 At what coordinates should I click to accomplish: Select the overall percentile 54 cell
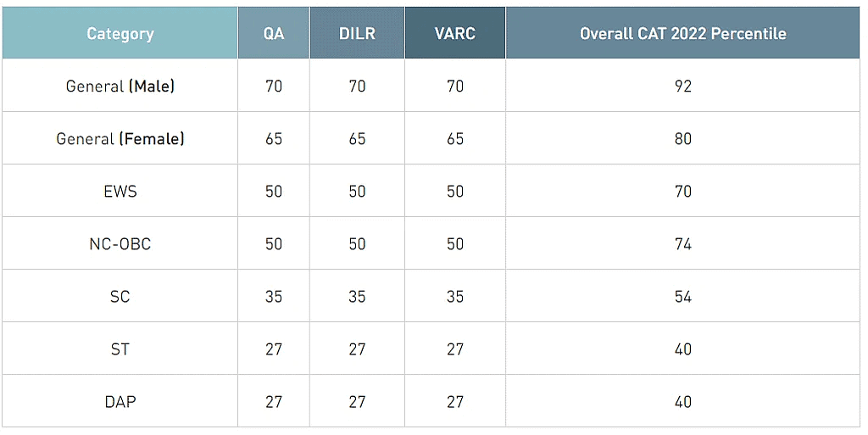(683, 296)
